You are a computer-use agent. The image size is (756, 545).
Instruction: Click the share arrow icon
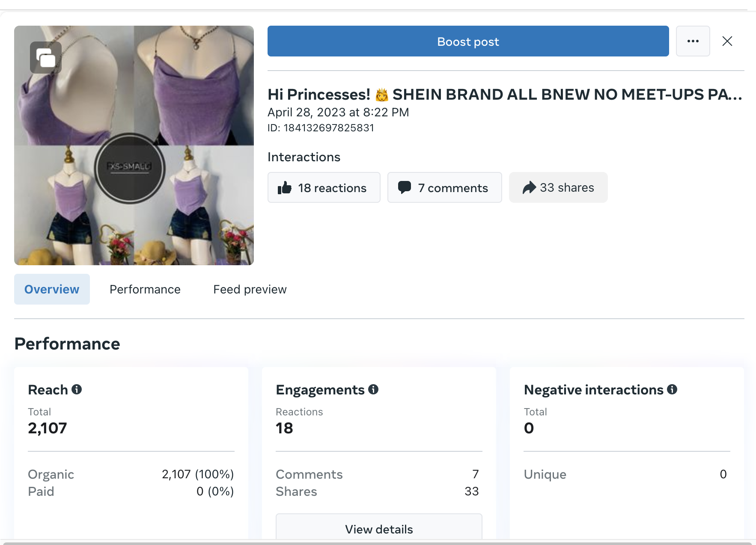click(x=529, y=187)
